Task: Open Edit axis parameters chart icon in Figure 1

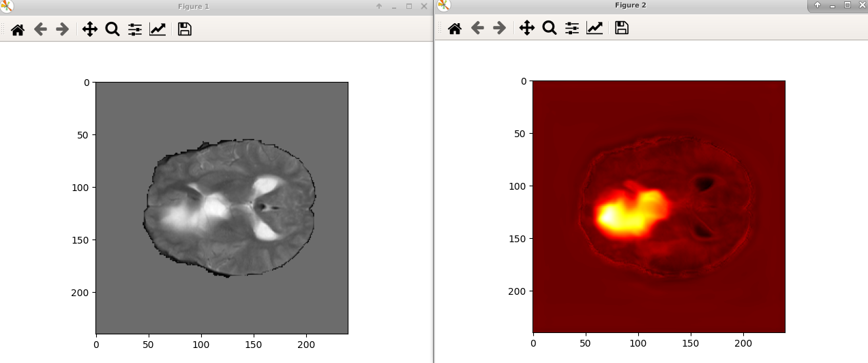Action: [158, 29]
